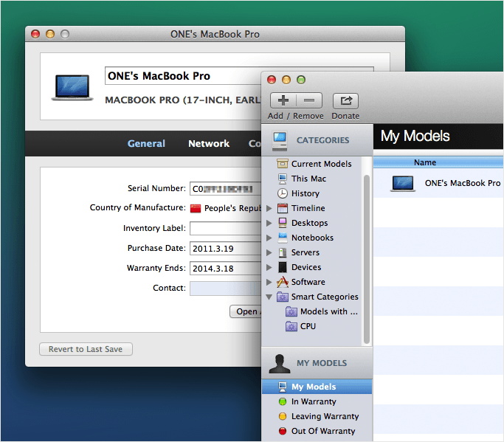Select the Current Models label
504x442 pixels.
pos(322,164)
